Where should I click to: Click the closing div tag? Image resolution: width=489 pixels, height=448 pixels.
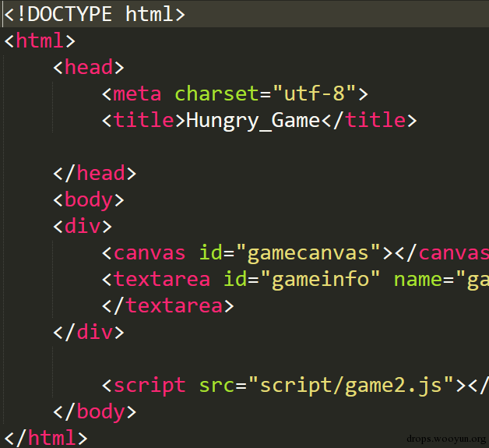click(89, 333)
